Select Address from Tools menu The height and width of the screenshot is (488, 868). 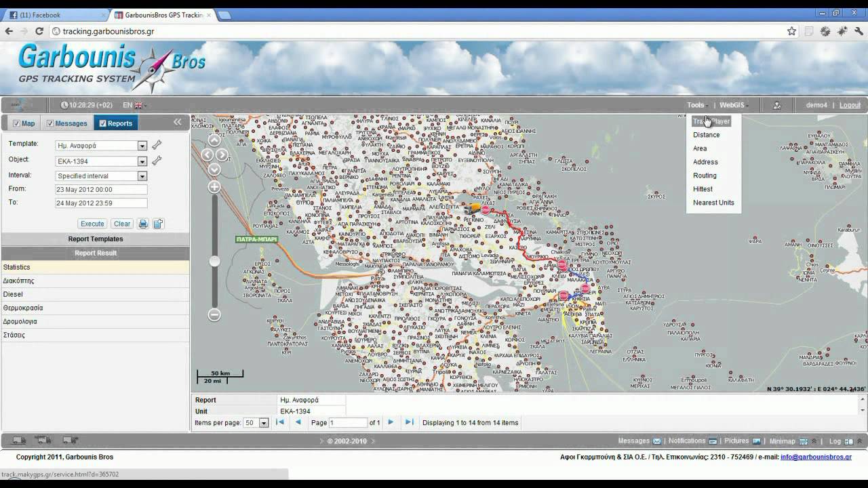click(x=705, y=162)
